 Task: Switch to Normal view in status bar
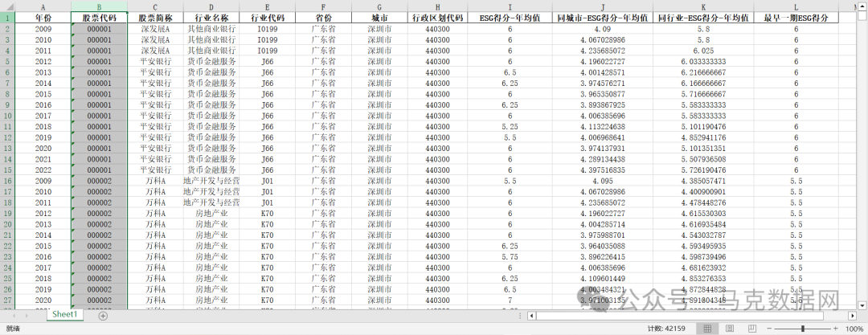pos(706,329)
